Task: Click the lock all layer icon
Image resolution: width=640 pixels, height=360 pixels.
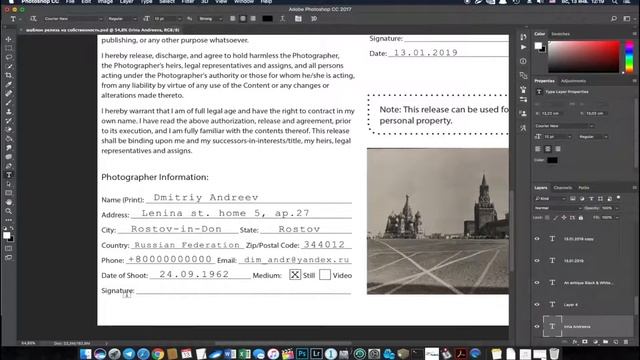Action: [x=581, y=218]
